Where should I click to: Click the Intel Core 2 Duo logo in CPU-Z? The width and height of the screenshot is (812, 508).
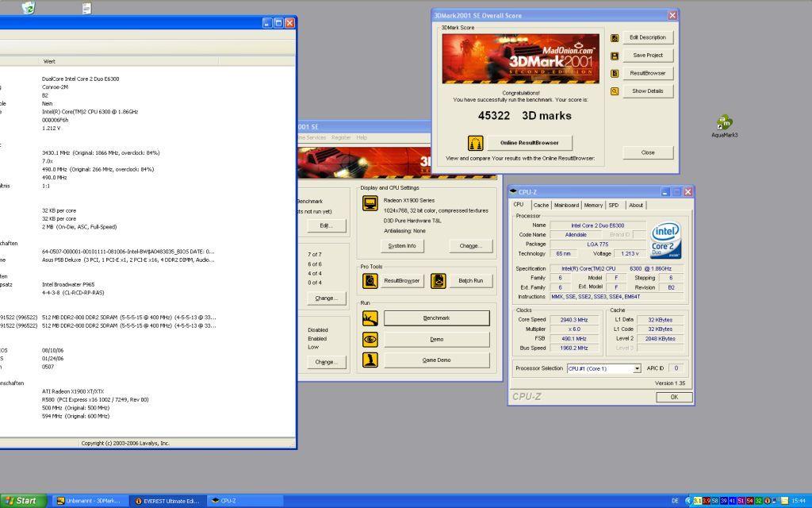[666, 240]
